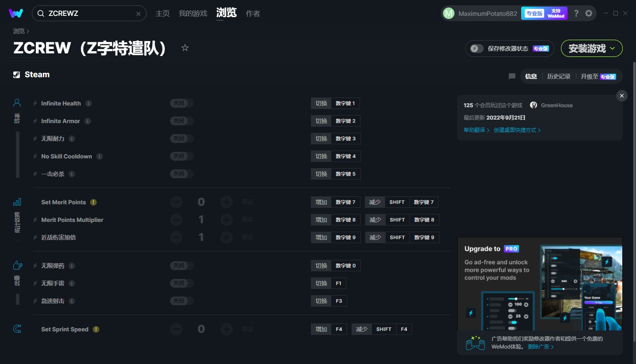Click 切换 hotkey 数字键 1 for Infinite Health

(x=335, y=103)
